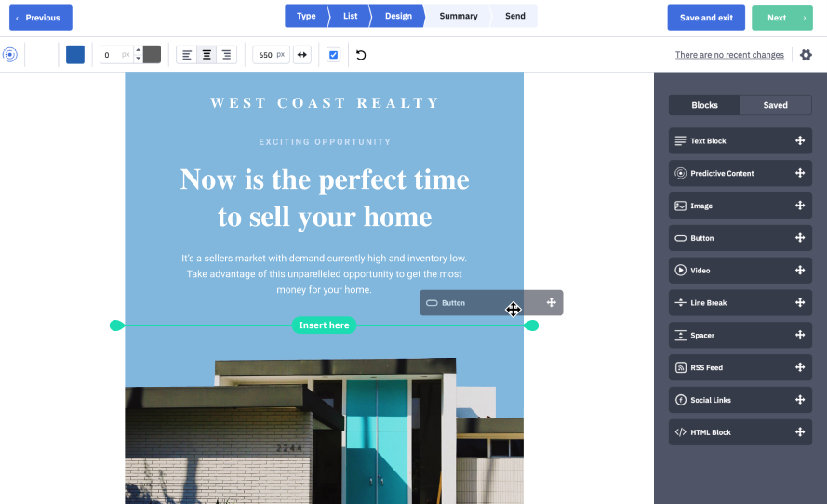The height and width of the screenshot is (504, 827).
Task: Click move handle on Video block
Action: coord(800,271)
